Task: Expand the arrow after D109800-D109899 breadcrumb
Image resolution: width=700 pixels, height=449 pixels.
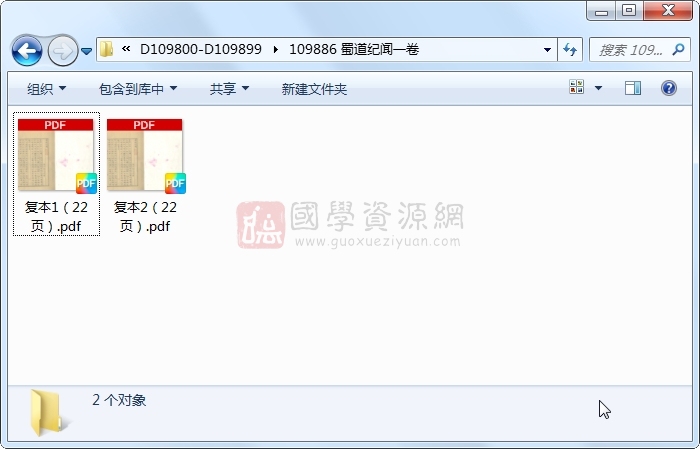Action: [x=275, y=50]
